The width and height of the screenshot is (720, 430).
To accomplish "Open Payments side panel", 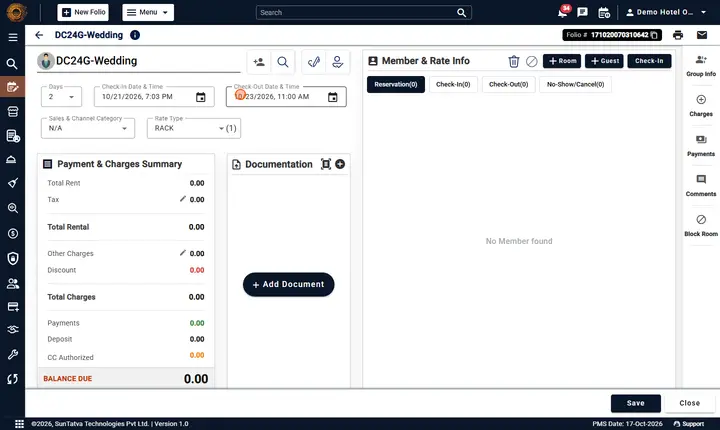I will (701, 146).
